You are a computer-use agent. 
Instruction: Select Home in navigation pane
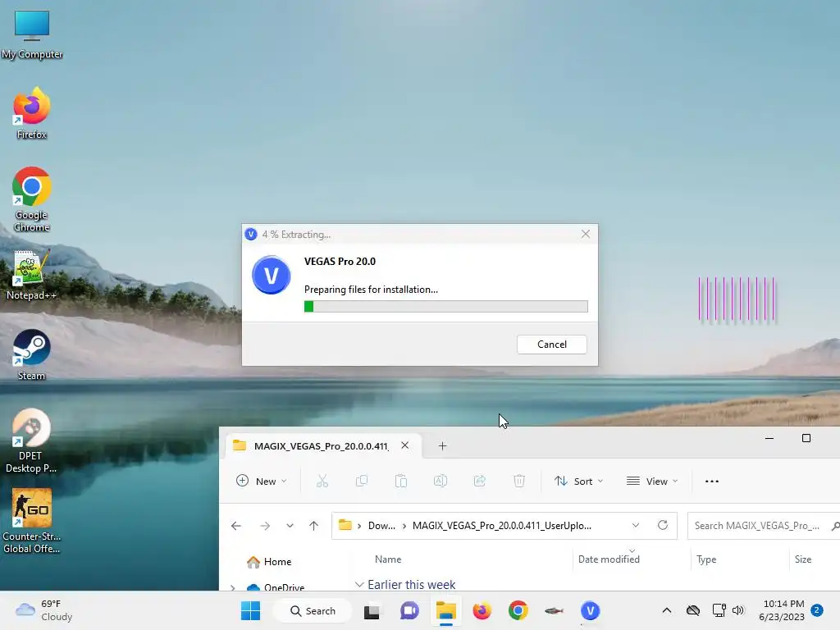click(x=269, y=561)
